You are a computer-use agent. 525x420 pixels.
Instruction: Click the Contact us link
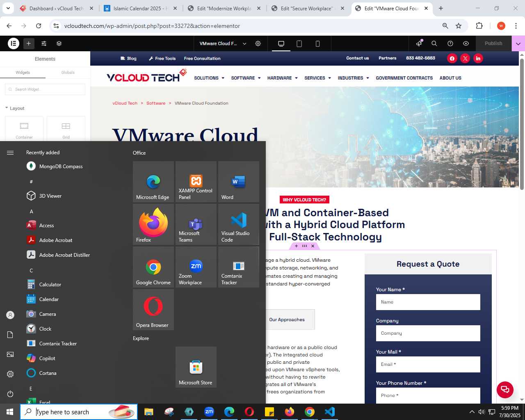[357, 58]
